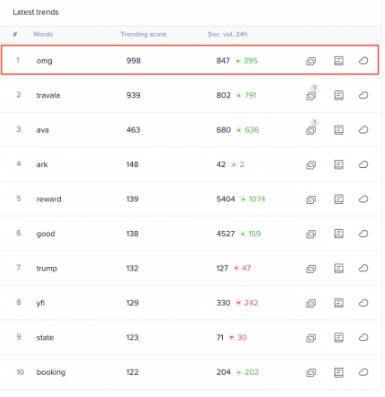Click the green change value 202
This screenshot has height=397, width=385.
coord(251,372)
